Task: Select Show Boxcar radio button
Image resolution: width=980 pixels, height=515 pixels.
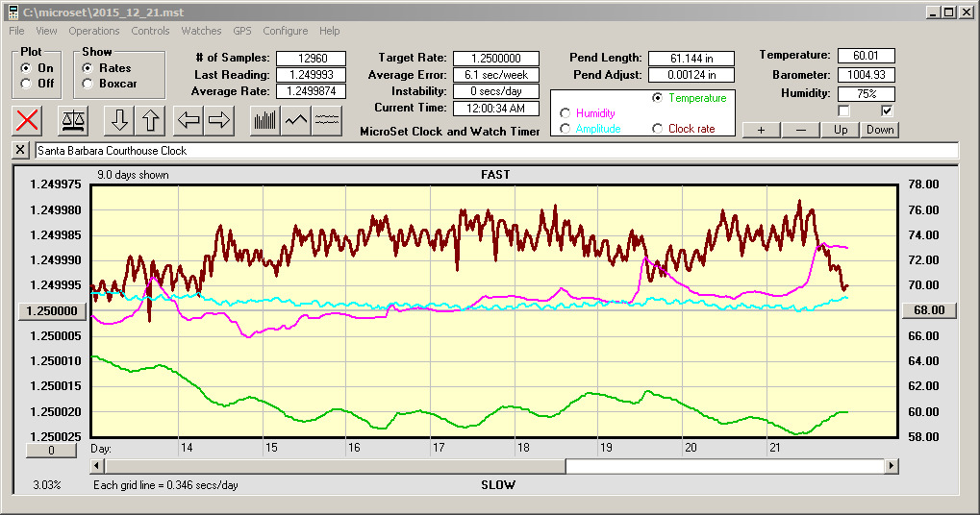Action: point(88,83)
